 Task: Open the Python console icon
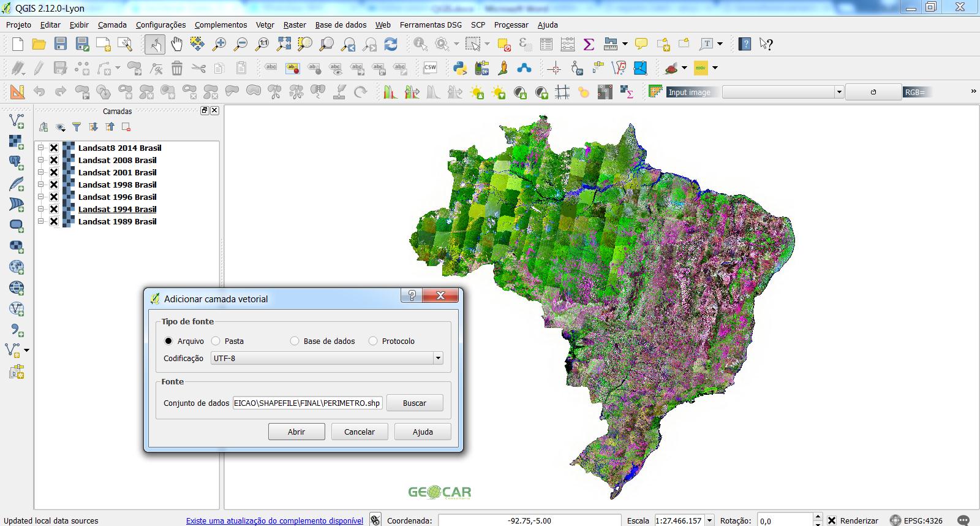tap(460, 68)
